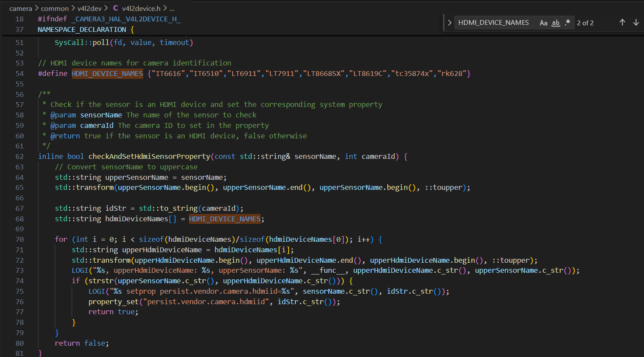Click 'strstr' in the if condition

[101, 281]
